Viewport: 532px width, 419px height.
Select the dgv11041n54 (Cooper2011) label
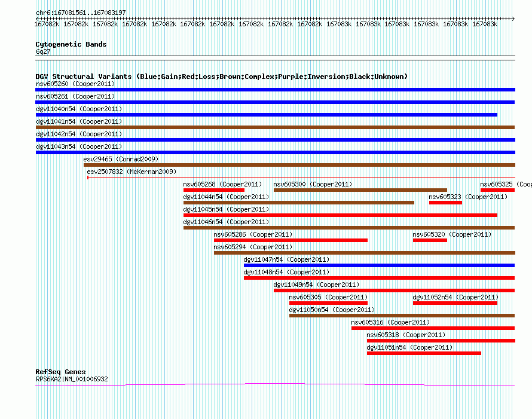[79, 121]
